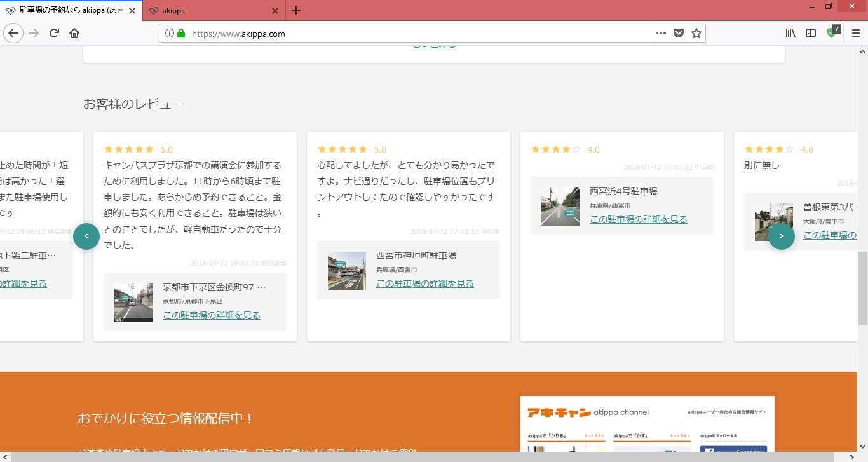Show next reviews with right arrow

click(x=781, y=236)
